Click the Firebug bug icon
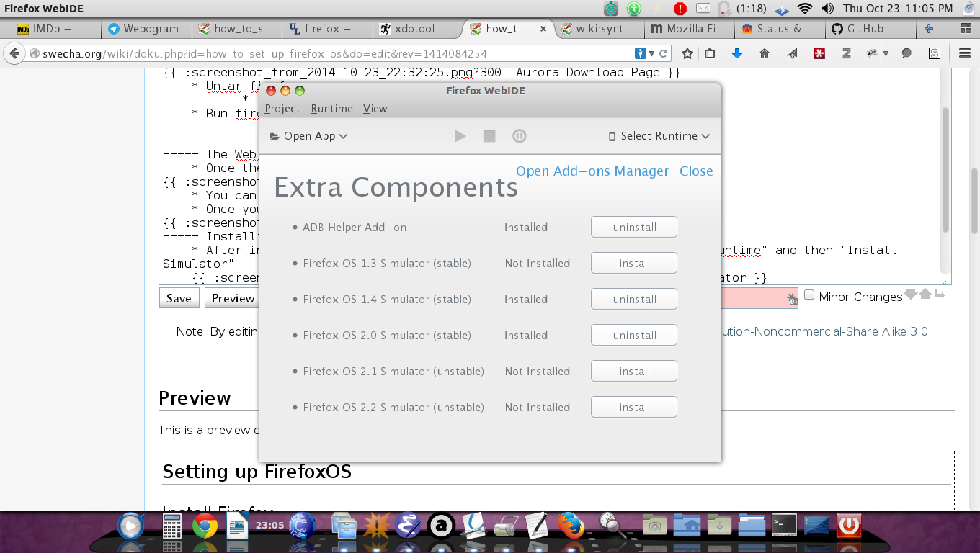 coord(872,53)
